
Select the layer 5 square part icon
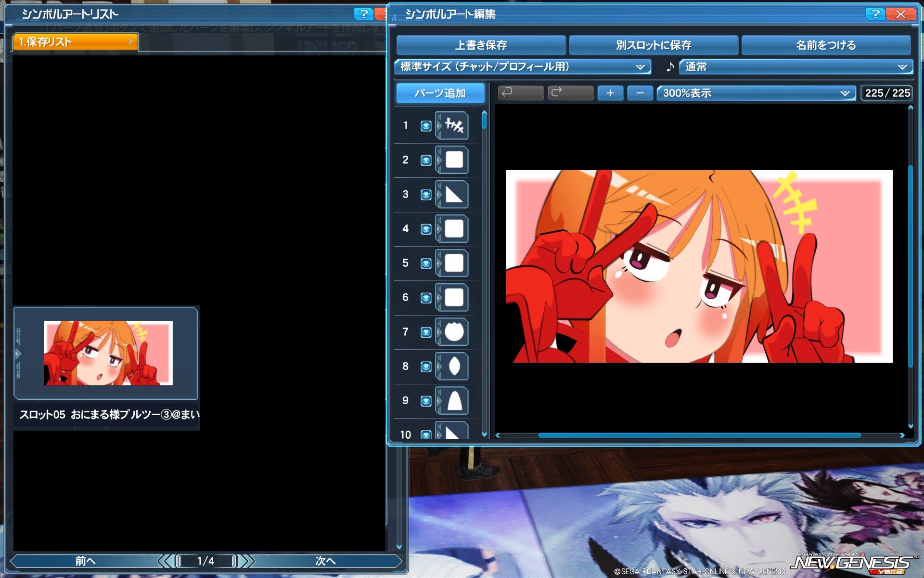point(452,263)
